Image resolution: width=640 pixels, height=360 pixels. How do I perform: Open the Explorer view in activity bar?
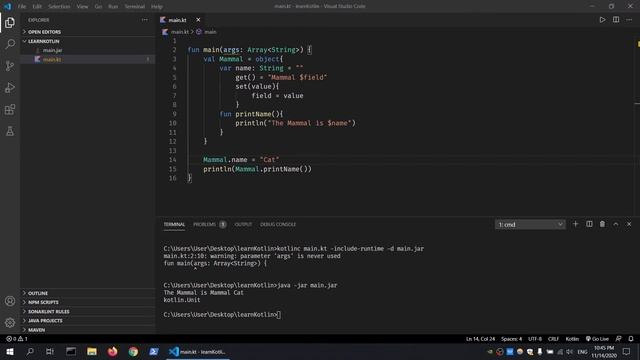(10, 22)
